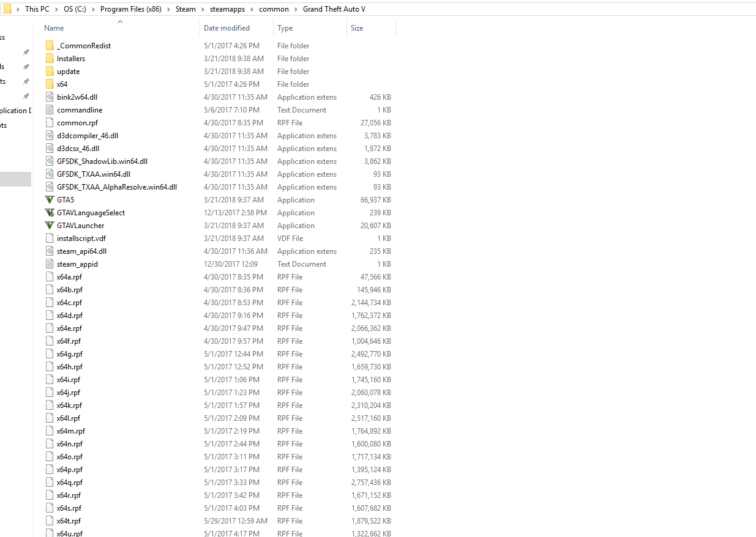Click the steam_appid text document icon
Viewport: 756px width, 537px height.
point(50,264)
